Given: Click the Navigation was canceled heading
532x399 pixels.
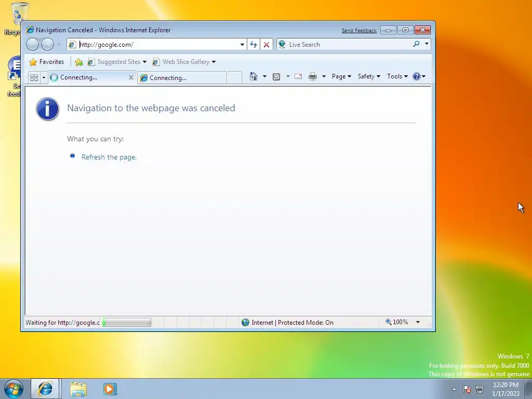Looking at the screenshot, I should tap(151, 108).
